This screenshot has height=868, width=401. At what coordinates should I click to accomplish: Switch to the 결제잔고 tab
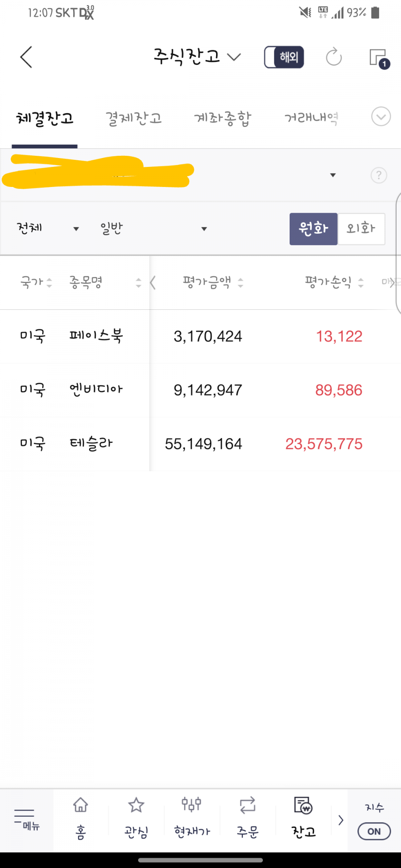(133, 118)
